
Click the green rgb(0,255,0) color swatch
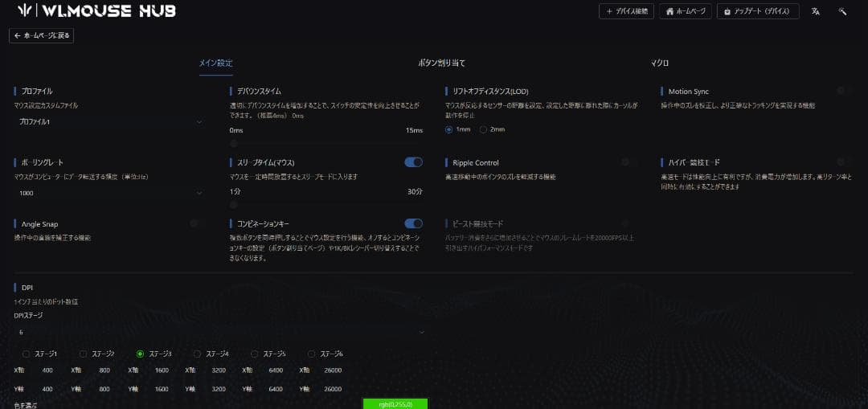coord(395,403)
